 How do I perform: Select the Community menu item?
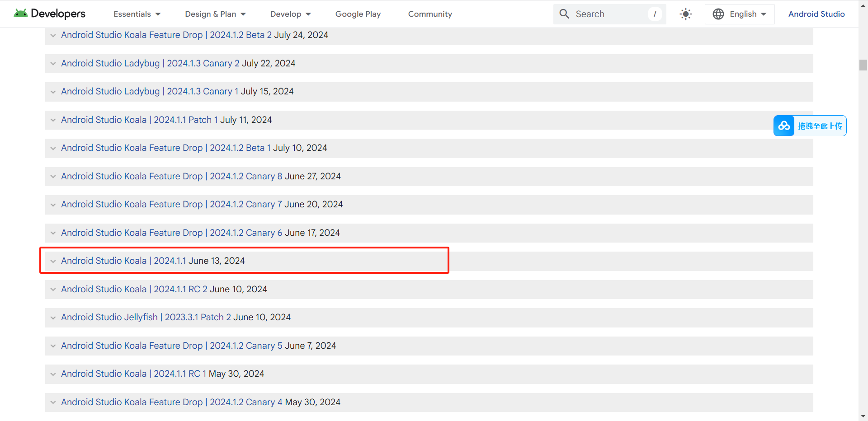click(429, 14)
